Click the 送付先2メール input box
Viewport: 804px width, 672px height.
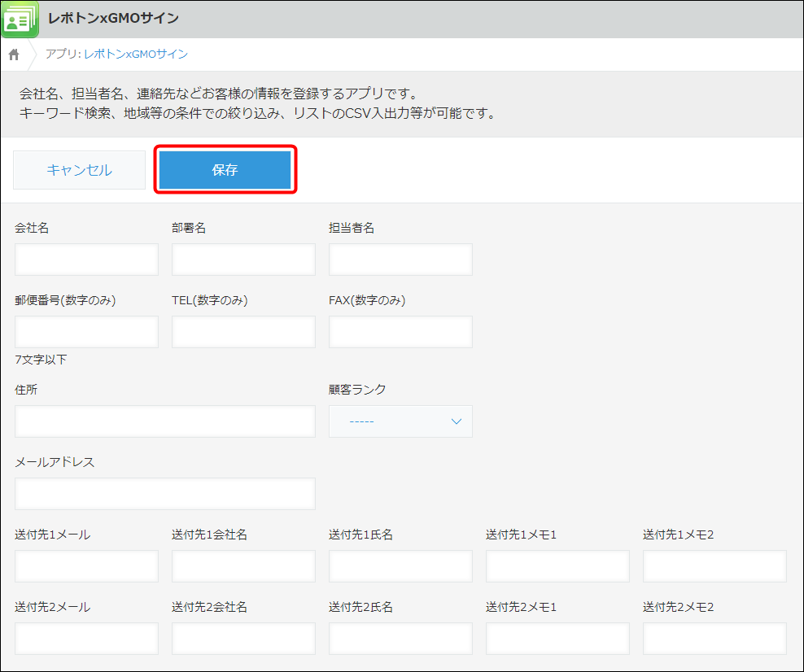click(x=86, y=639)
